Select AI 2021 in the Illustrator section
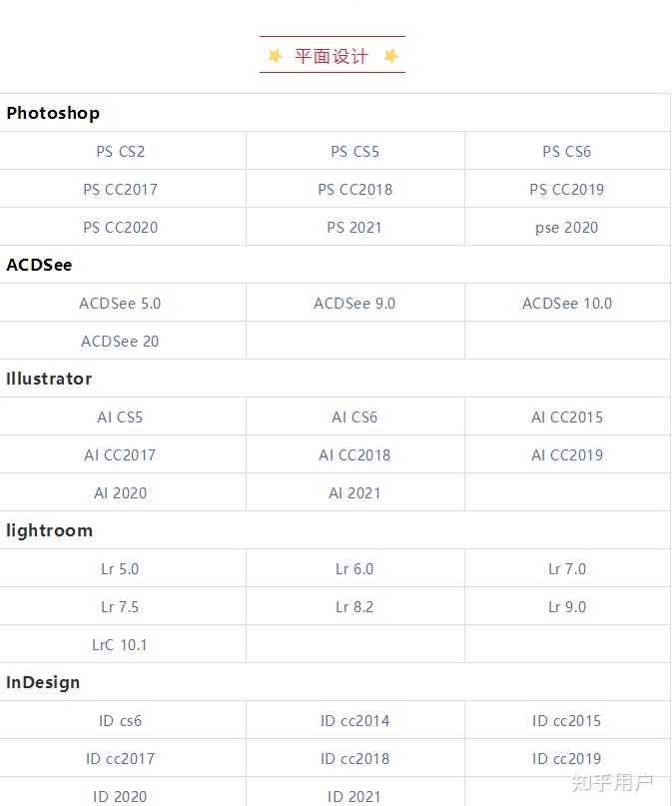 (355, 493)
